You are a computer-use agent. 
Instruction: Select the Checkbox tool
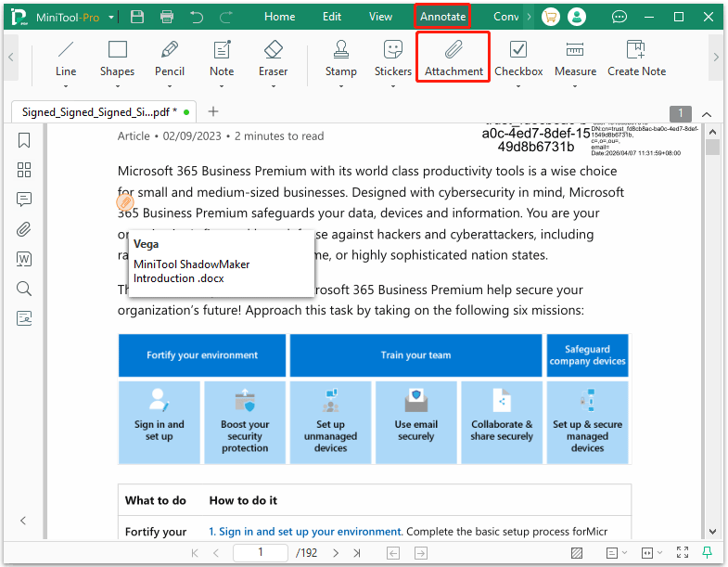tap(518, 58)
